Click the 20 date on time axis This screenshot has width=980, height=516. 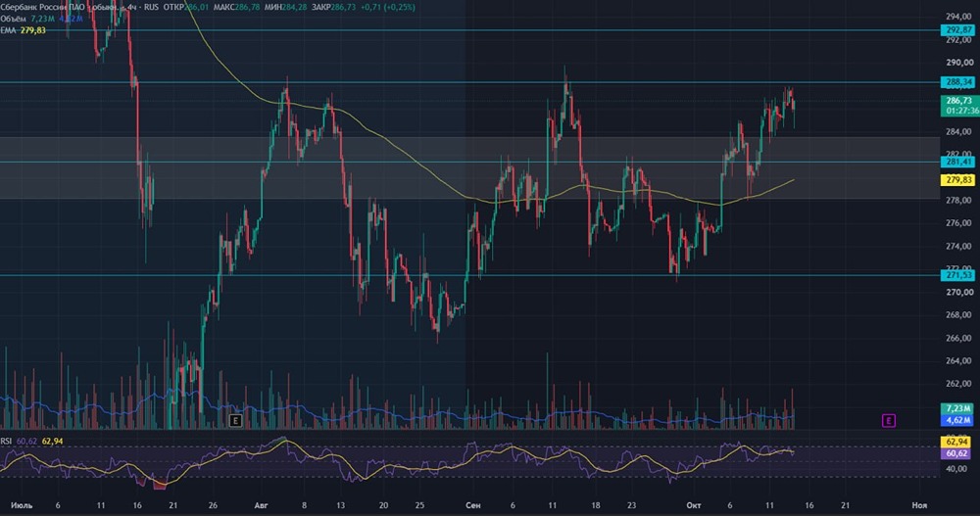(384, 505)
